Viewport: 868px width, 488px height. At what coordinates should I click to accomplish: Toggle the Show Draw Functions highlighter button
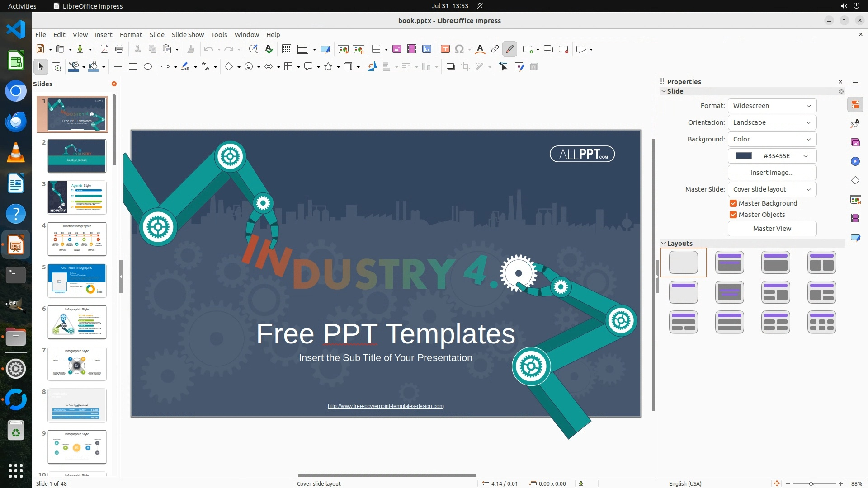(509, 49)
